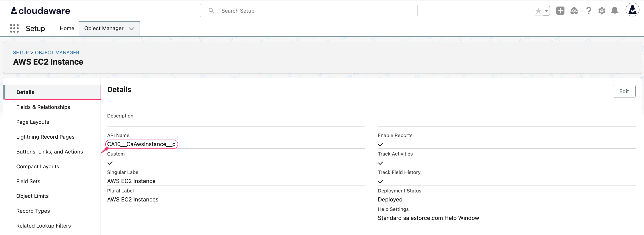
Task: Switch to the Home tab
Action: coord(66,28)
